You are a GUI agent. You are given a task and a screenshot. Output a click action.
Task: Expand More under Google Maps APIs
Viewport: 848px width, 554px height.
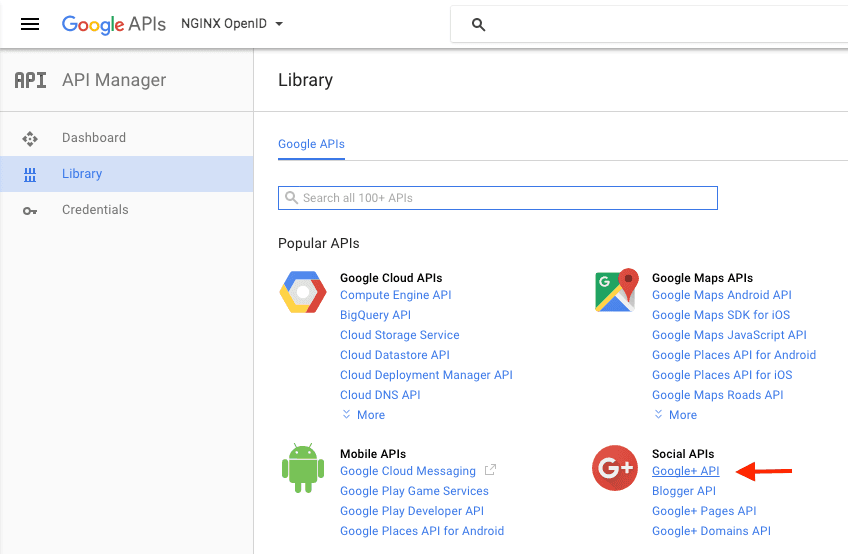675,415
